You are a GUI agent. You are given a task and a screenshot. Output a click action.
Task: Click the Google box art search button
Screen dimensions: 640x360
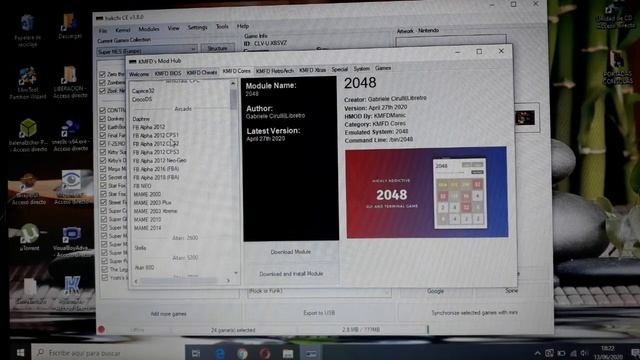click(x=436, y=291)
